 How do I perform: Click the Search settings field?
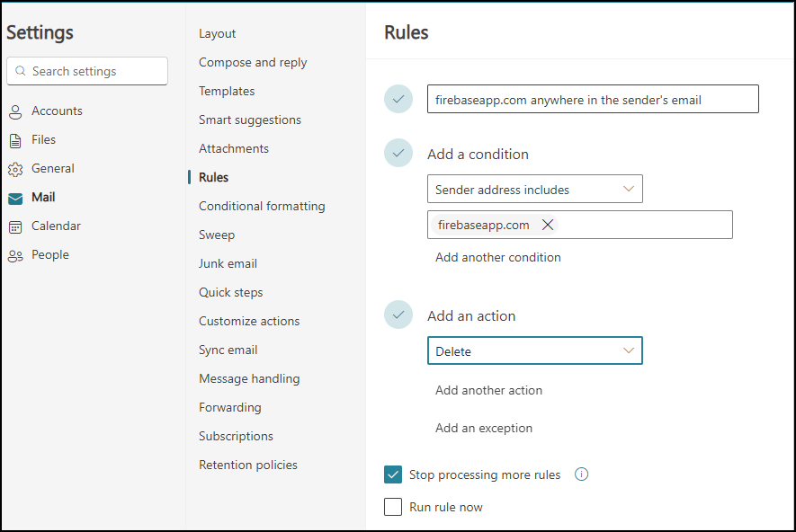coord(87,71)
